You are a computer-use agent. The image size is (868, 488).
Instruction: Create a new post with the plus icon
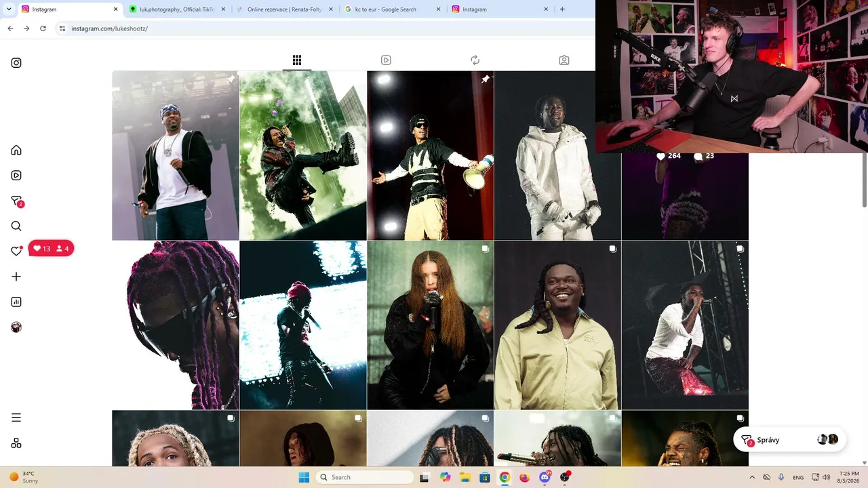coord(16,277)
